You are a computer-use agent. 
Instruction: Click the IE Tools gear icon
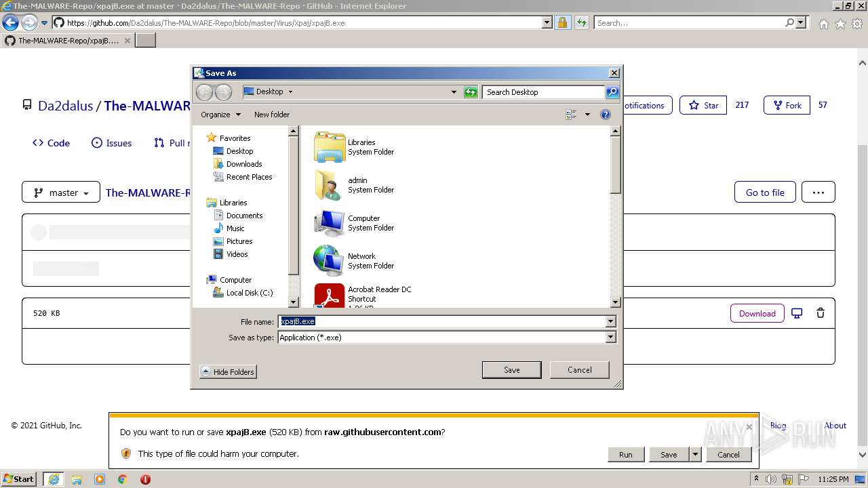(x=857, y=24)
